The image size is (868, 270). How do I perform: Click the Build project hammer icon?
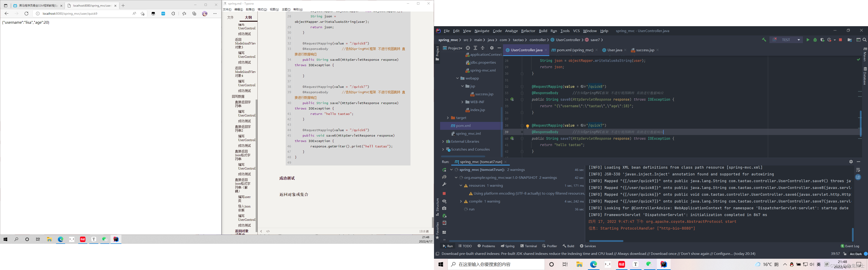click(x=764, y=40)
